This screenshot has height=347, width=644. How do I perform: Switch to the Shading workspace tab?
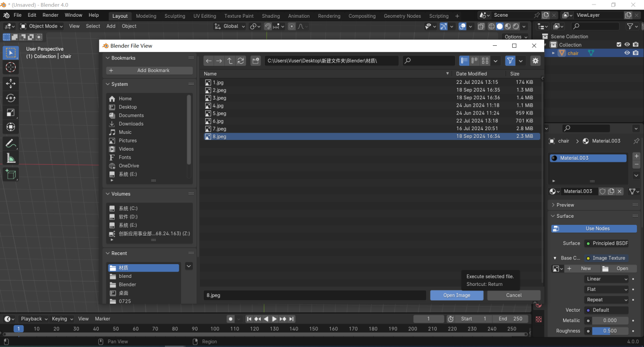(x=272, y=16)
